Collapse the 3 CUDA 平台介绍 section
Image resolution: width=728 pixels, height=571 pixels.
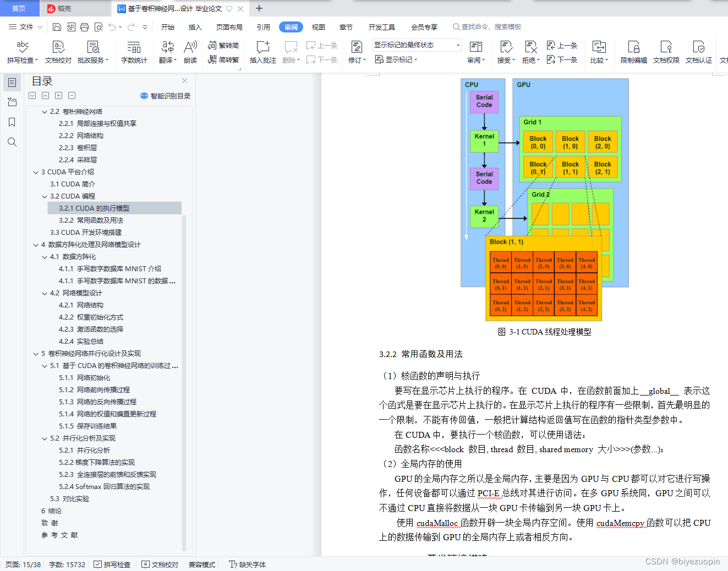(36, 172)
